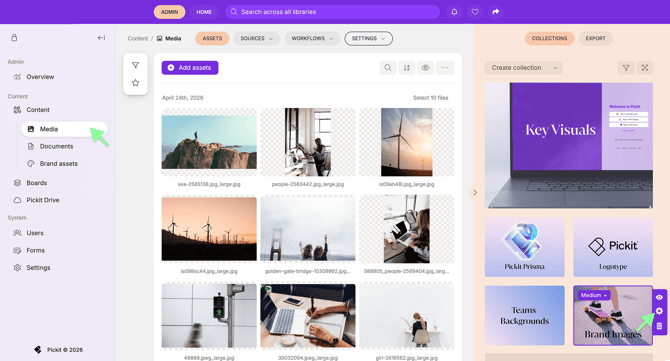Click the lock icon in sidebar
Image resolution: width=670 pixels, height=361 pixels.
click(x=14, y=38)
